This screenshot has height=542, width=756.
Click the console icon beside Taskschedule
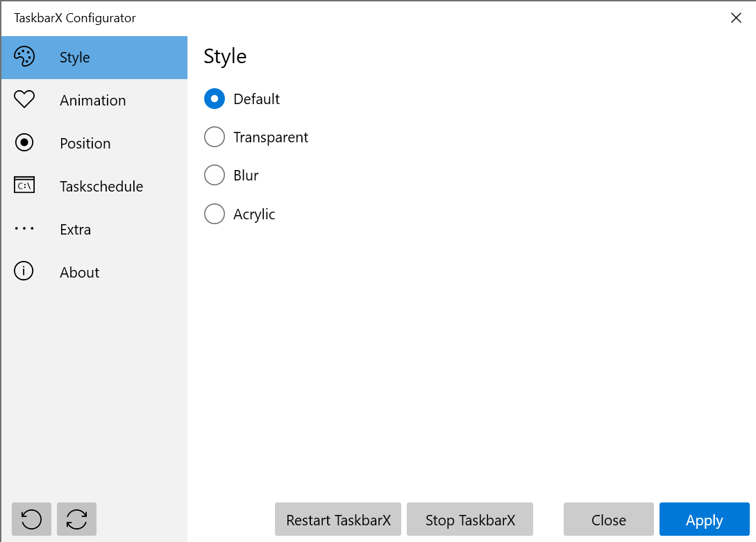tap(24, 185)
